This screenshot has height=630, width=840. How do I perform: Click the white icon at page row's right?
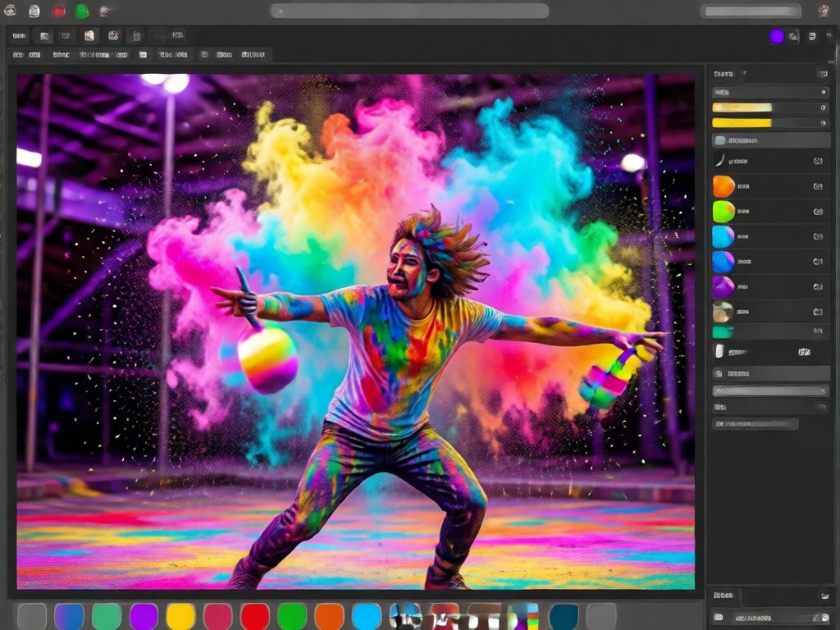(804, 352)
